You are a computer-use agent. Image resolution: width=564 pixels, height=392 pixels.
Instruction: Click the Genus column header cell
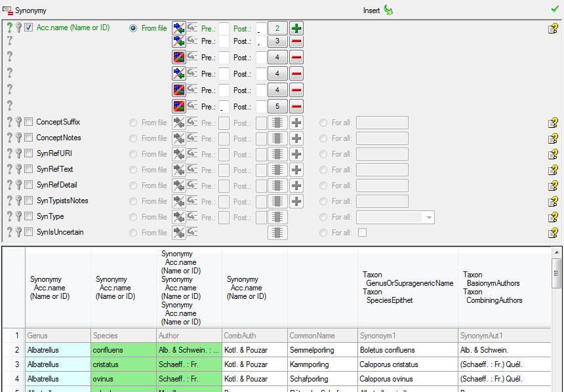tap(58, 336)
